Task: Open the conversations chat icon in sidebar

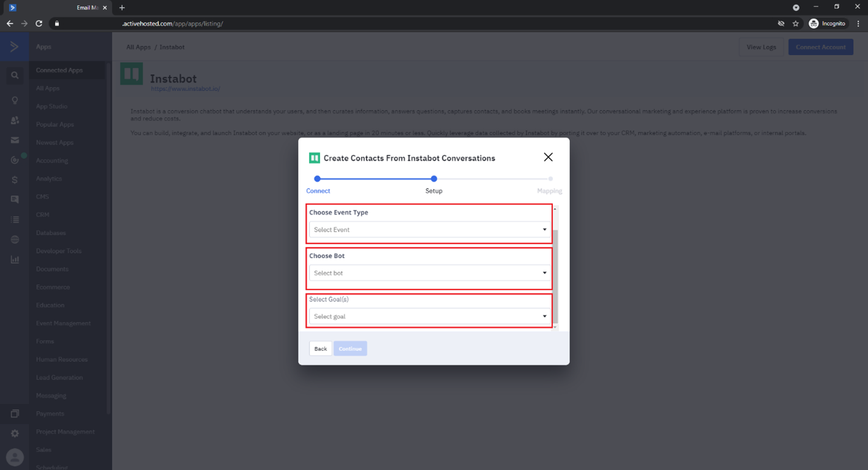Action: point(15,200)
